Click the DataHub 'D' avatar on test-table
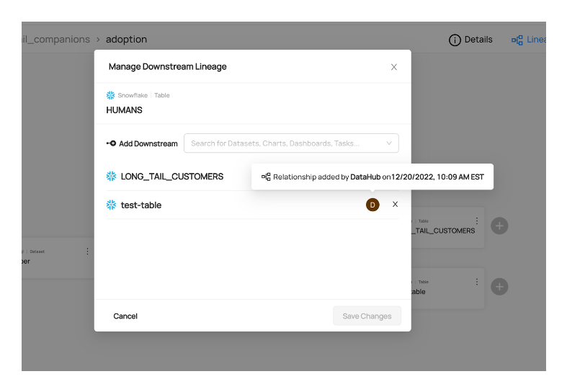The image size is (567, 392). [372, 205]
